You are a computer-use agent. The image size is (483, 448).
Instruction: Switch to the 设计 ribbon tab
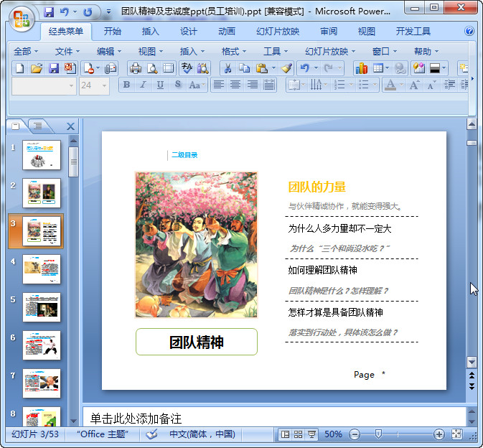(188, 32)
